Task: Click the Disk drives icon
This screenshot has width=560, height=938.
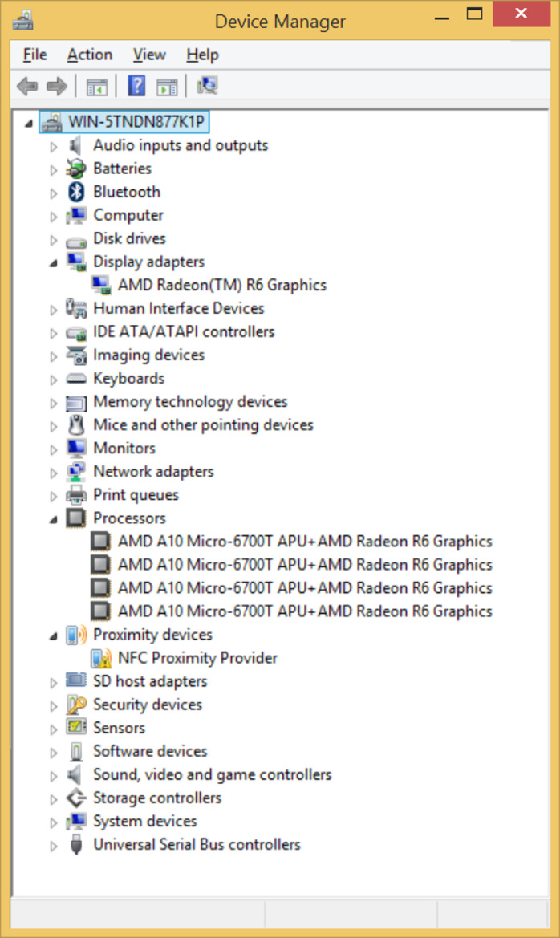Action: [x=76, y=241]
